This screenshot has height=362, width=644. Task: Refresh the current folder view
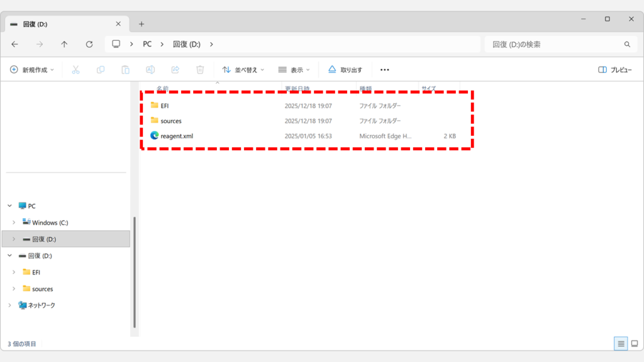pyautogui.click(x=89, y=45)
